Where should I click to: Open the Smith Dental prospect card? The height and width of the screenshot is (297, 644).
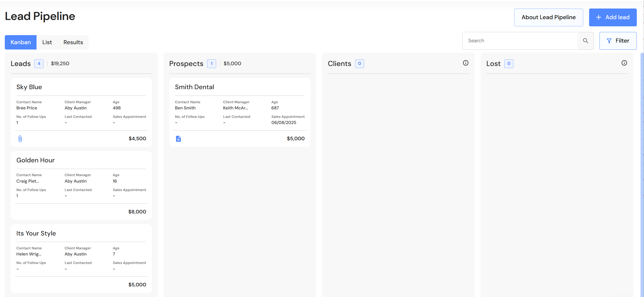pos(194,87)
